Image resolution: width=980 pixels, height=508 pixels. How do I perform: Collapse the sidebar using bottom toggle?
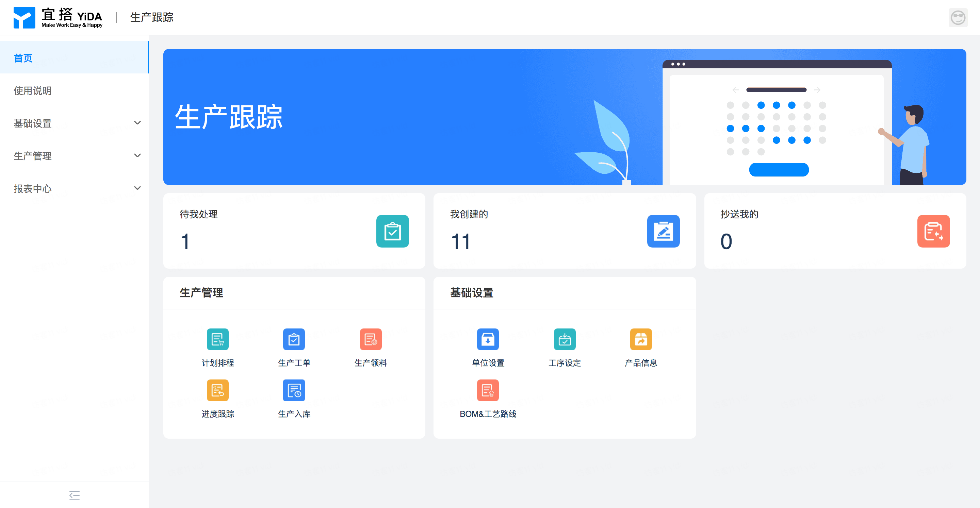pos(75,495)
